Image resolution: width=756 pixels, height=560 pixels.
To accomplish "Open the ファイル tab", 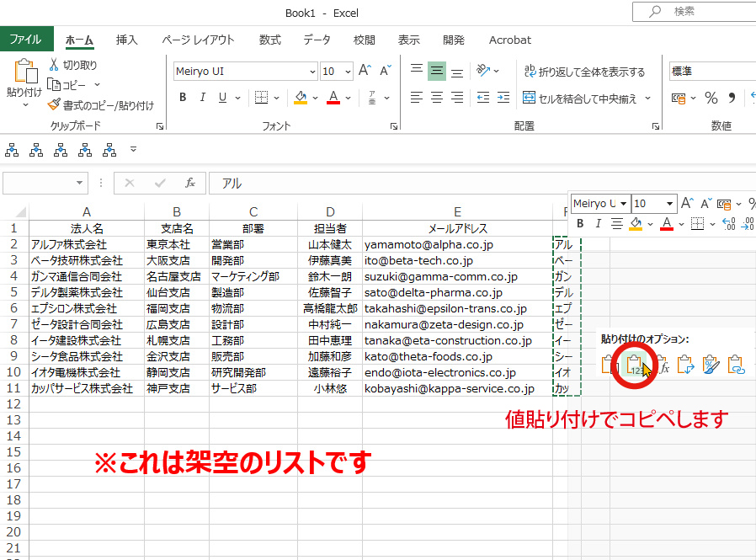I will [25, 39].
